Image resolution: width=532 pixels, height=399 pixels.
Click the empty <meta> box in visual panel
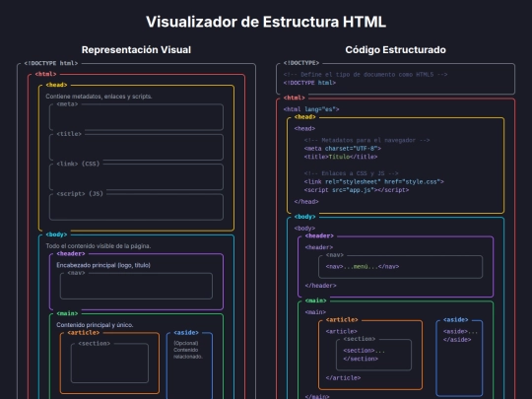tap(136, 117)
